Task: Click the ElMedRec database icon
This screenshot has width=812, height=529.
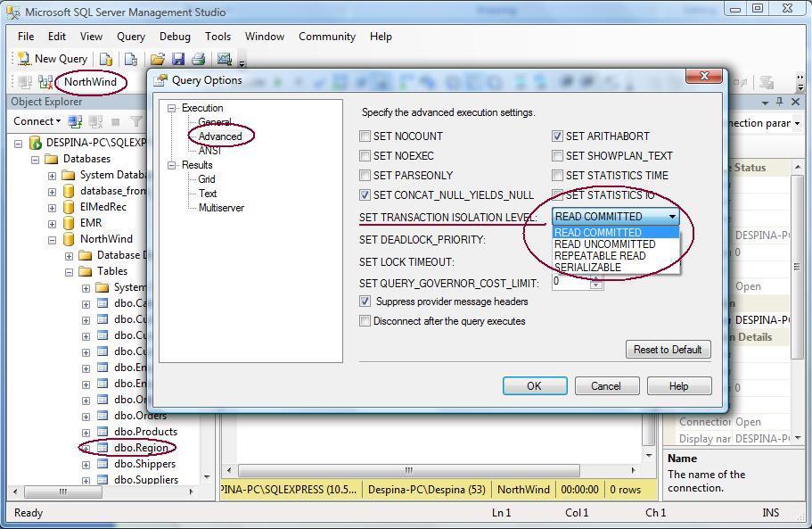Action: pos(69,207)
